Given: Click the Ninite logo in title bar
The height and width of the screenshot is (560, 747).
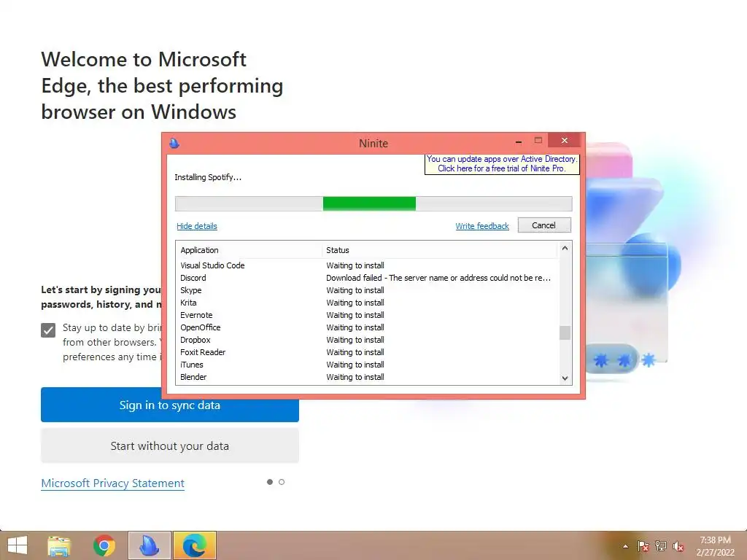Looking at the screenshot, I should (174, 143).
